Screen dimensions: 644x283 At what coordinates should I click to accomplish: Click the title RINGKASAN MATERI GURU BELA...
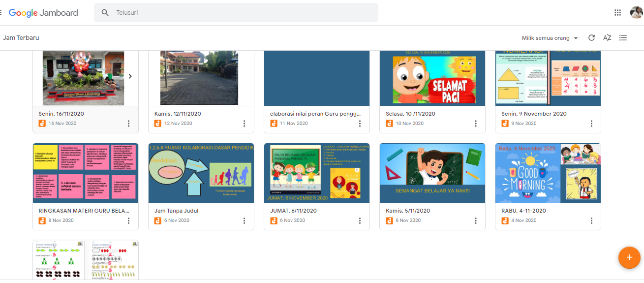click(84, 211)
